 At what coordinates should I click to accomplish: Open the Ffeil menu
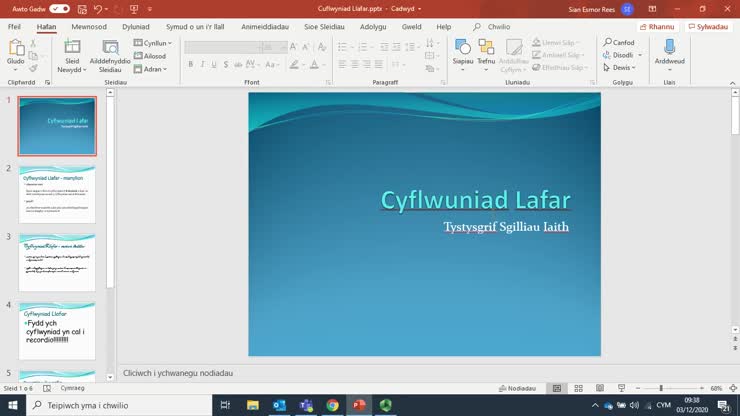coord(14,27)
